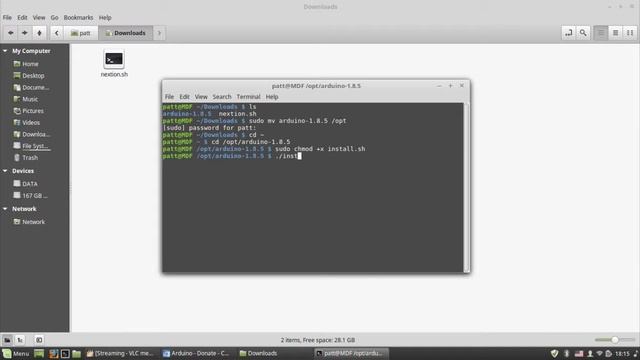This screenshot has height=360, width=640.
Task: Open File menu in file manager
Action: pos(7,18)
